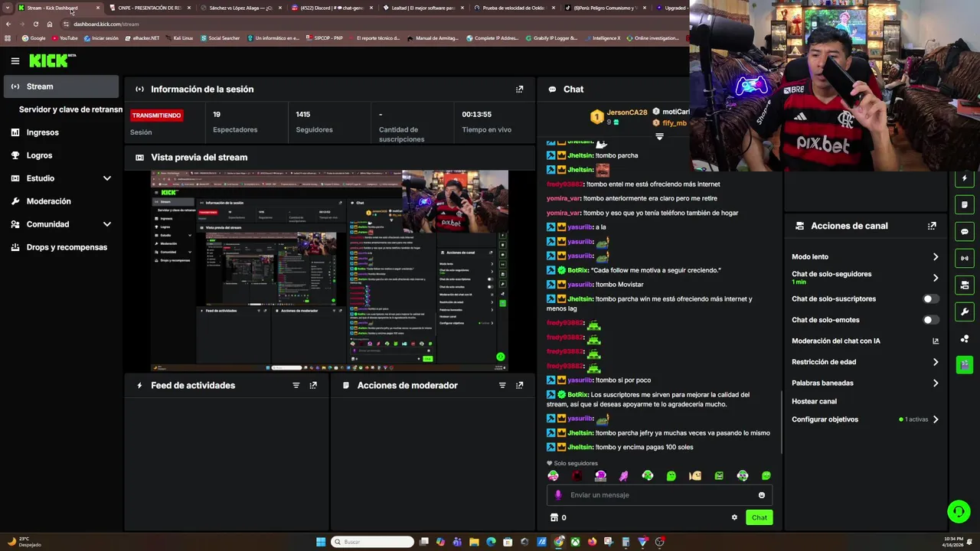Image resolution: width=980 pixels, height=551 pixels.
Task: Click Hostear canal
Action: coord(814,402)
